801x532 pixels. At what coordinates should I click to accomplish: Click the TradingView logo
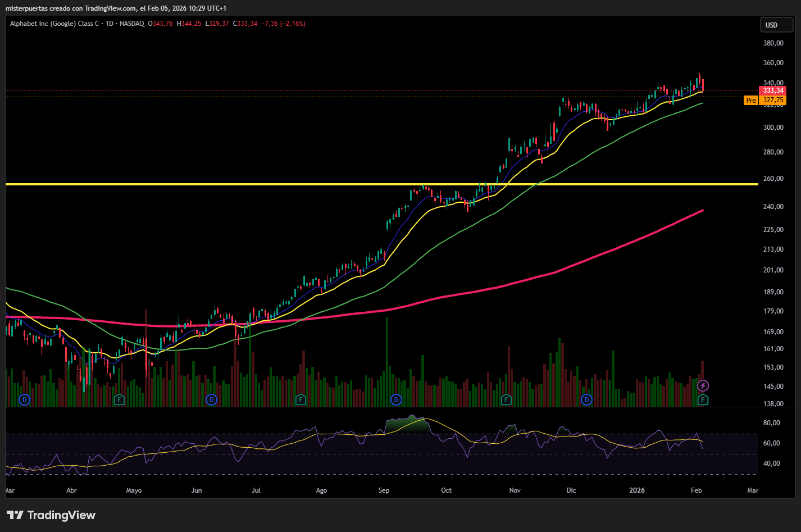pyautogui.click(x=51, y=515)
